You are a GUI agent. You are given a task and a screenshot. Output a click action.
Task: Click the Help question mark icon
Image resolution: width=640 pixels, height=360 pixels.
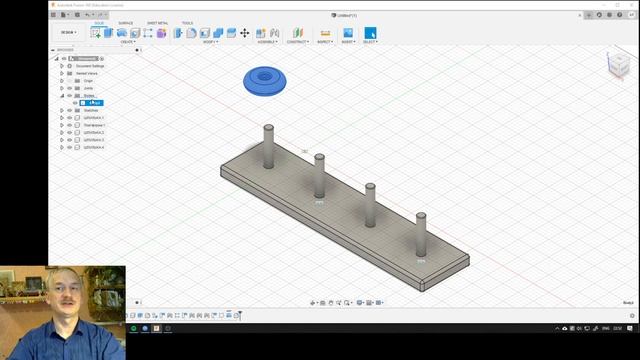[x=620, y=15]
